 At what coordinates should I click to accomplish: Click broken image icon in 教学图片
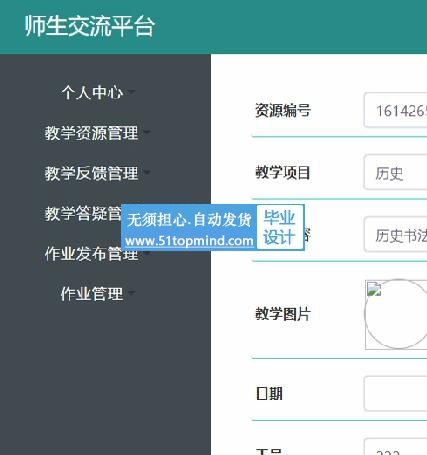click(374, 289)
